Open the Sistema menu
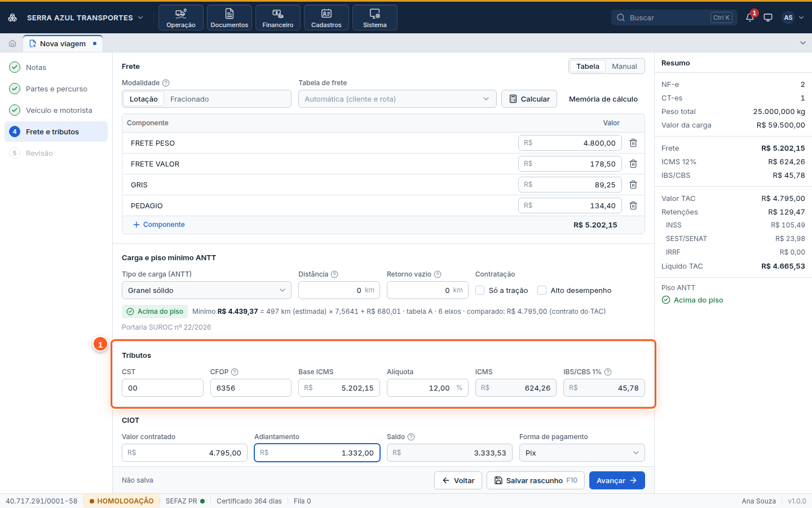This screenshot has height=508, width=812. pyautogui.click(x=375, y=17)
